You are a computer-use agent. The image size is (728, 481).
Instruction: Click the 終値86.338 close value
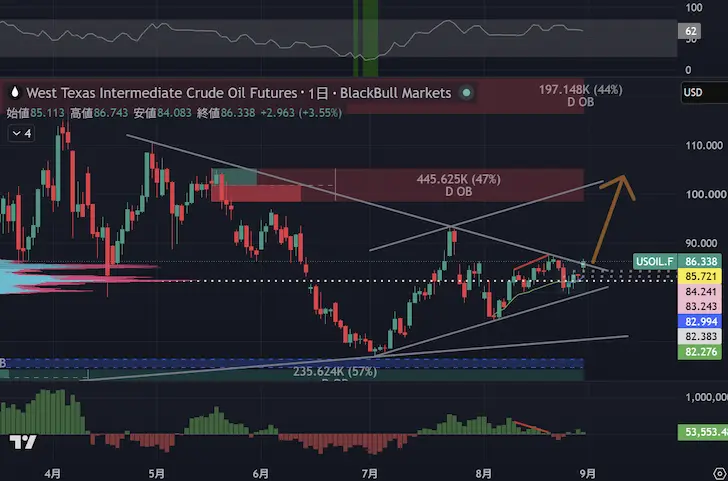click(x=226, y=113)
